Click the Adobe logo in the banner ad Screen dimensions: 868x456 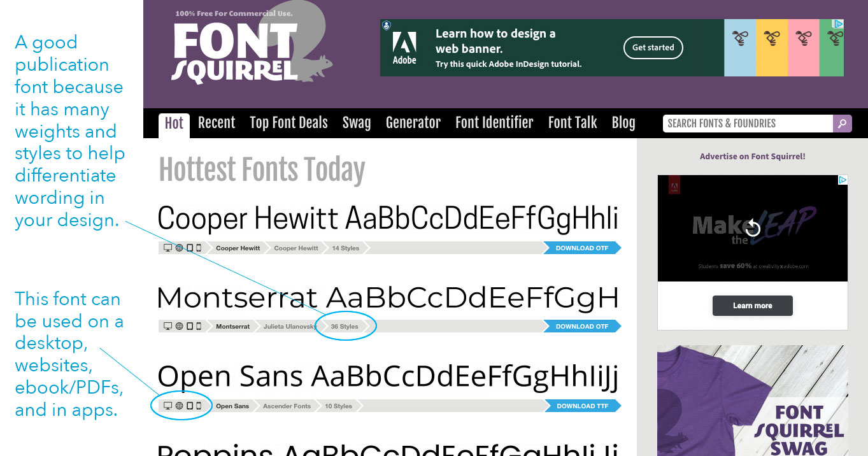click(406, 47)
